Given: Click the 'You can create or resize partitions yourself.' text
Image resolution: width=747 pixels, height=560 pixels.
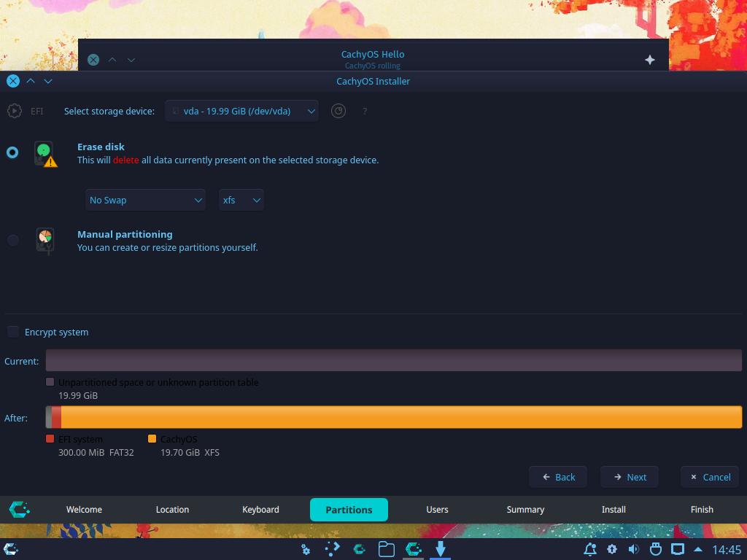Looking at the screenshot, I should coord(168,248).
